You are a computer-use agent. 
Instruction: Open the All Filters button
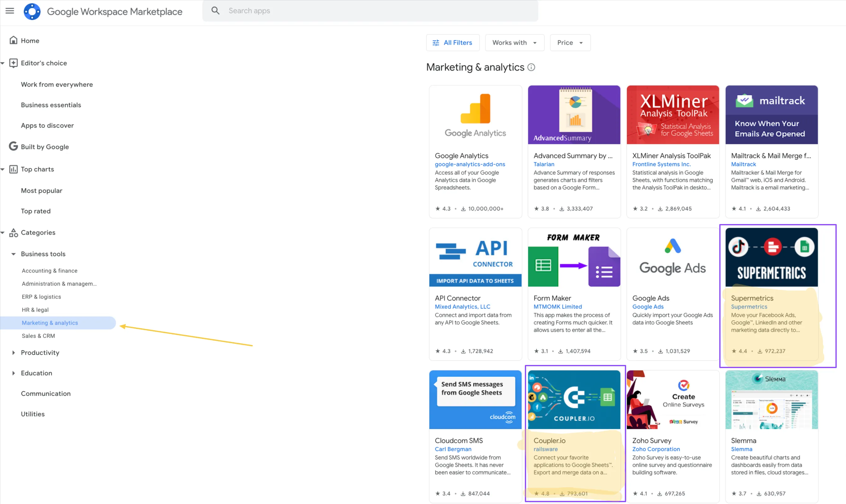tap(453, 43)
